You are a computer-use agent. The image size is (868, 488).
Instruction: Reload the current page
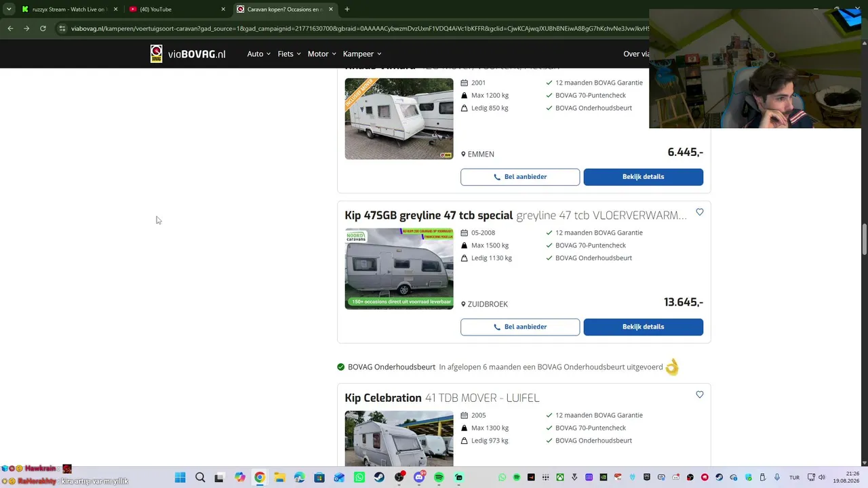coord(43,28)
